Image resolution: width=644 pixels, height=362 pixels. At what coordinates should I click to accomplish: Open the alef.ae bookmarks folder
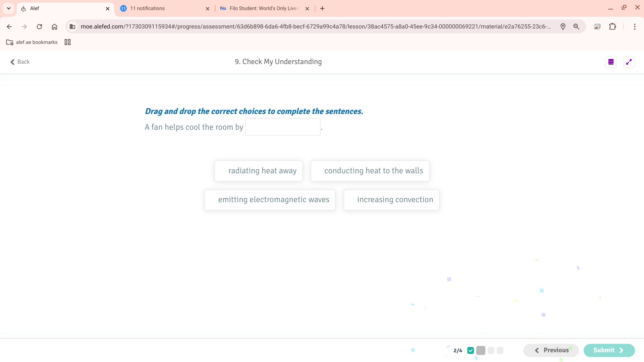[32, 42]
